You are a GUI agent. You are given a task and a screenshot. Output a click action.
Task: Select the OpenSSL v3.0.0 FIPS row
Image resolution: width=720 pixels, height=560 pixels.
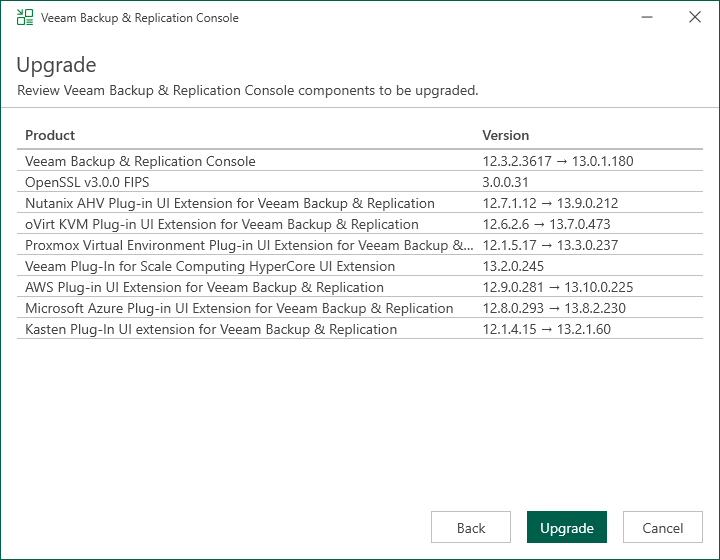click(x=360, y=182)
